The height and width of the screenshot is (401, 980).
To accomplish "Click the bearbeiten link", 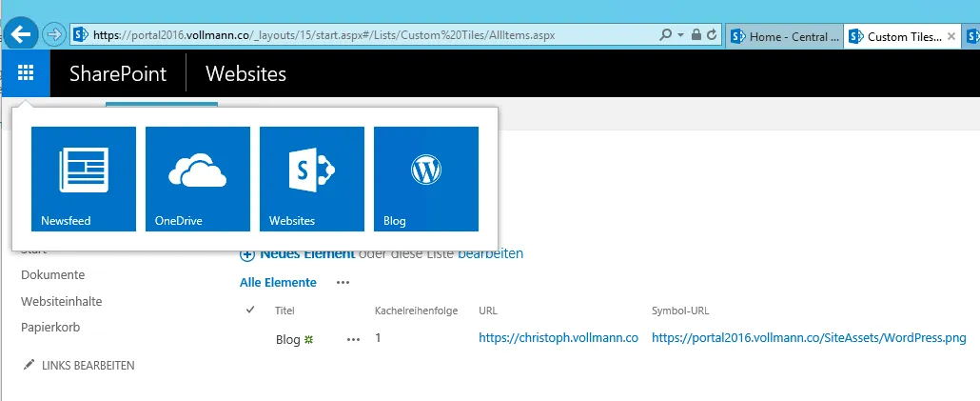I will pos(490,253).
